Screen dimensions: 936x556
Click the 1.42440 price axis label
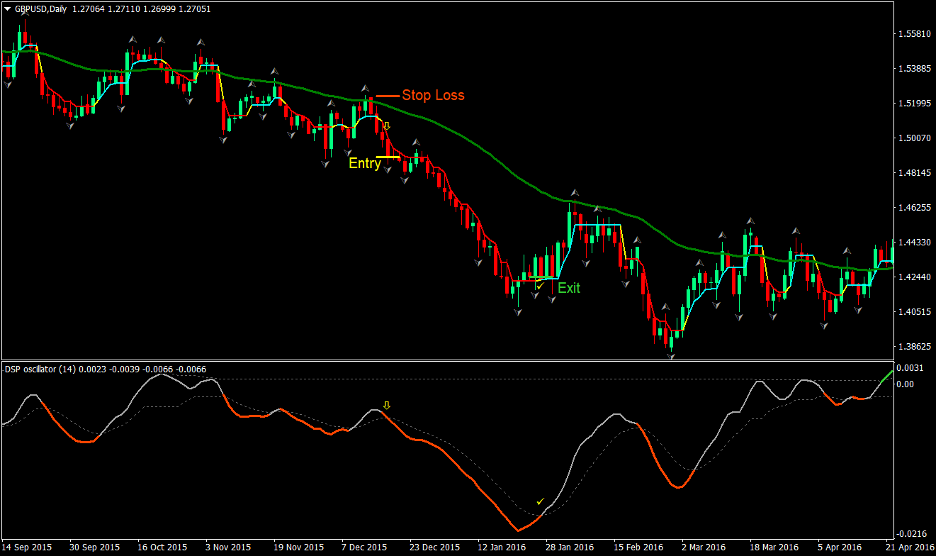915,277
